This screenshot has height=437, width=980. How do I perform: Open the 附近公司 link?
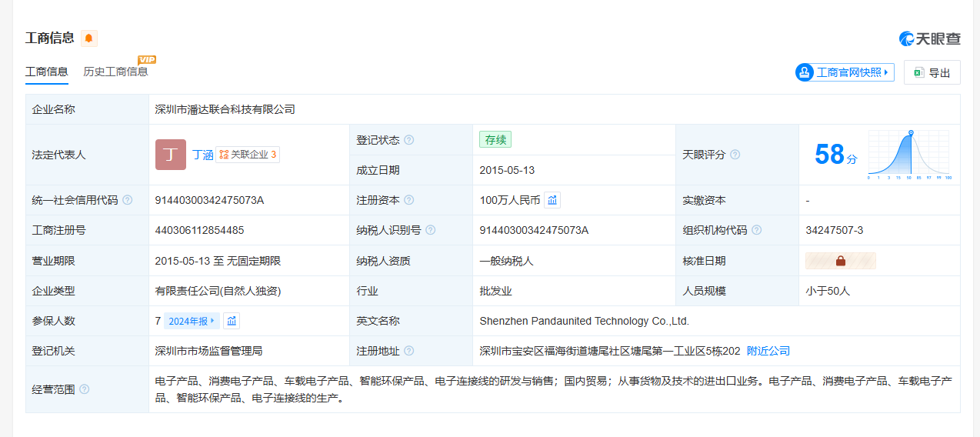(768, 351)
